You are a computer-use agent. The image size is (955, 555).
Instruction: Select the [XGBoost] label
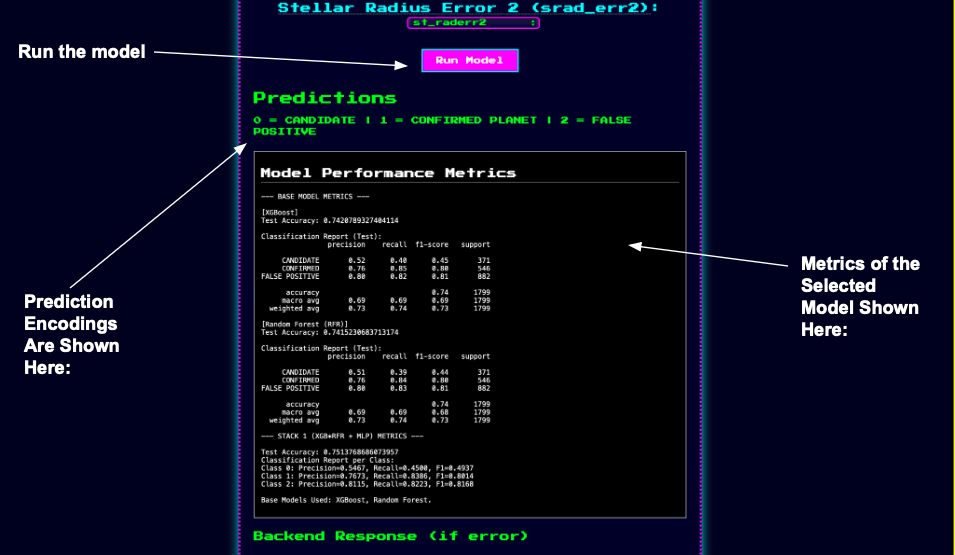(280, 212)
